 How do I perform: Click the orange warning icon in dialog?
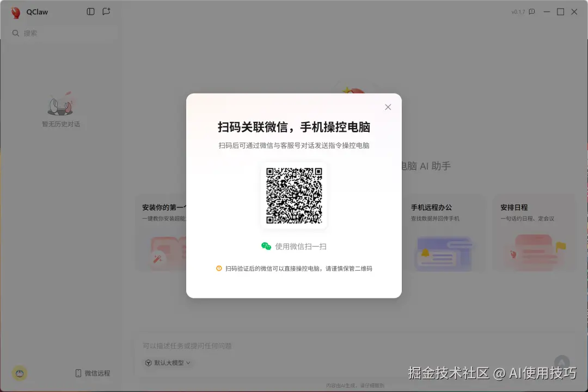click(x=219, y=268)
